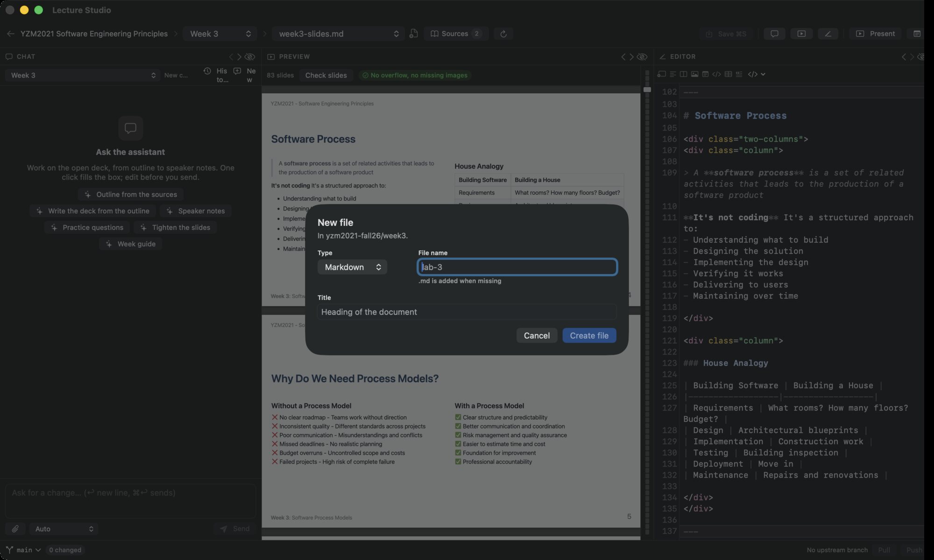Click the 83 slides count label

(280, 75)
